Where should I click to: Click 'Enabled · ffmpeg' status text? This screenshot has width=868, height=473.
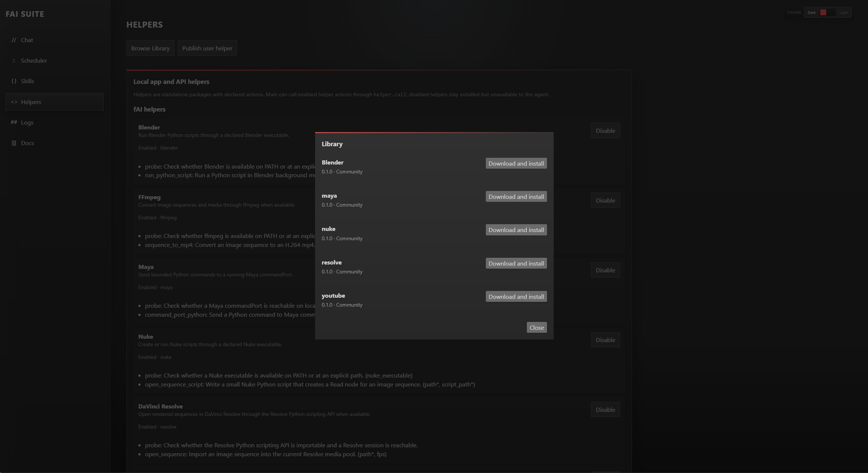pos(157,217)
